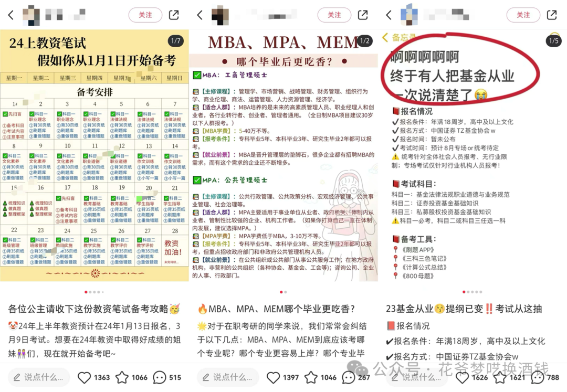Open the MBA post author's avatar

[220, 15]
